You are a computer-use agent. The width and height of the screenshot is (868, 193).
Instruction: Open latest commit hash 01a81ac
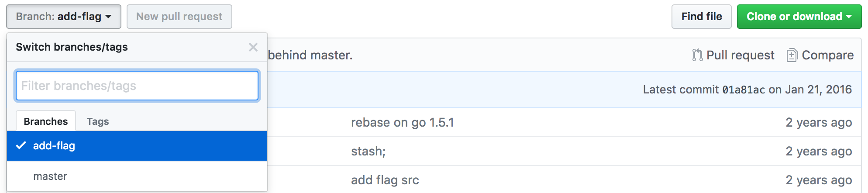point(744,90)
